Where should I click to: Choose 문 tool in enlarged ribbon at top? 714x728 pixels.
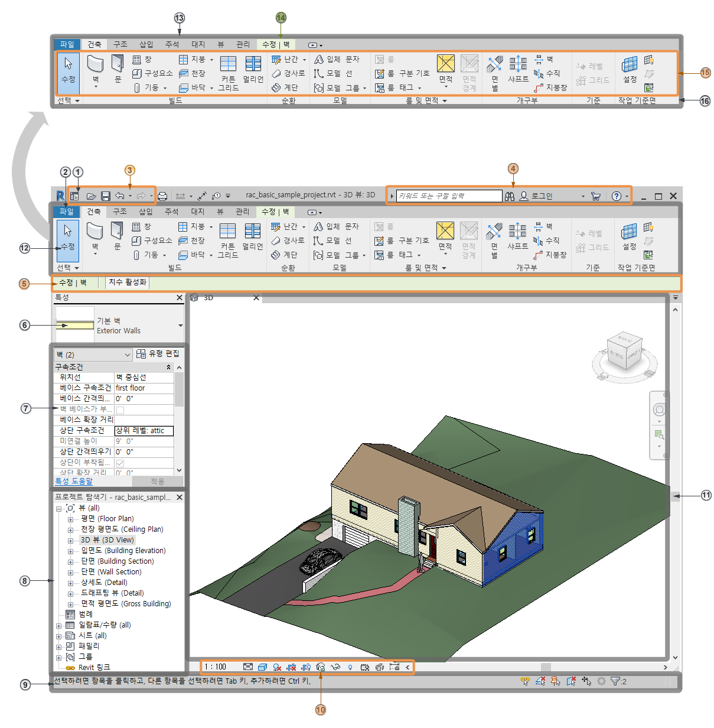pos(118,69)
